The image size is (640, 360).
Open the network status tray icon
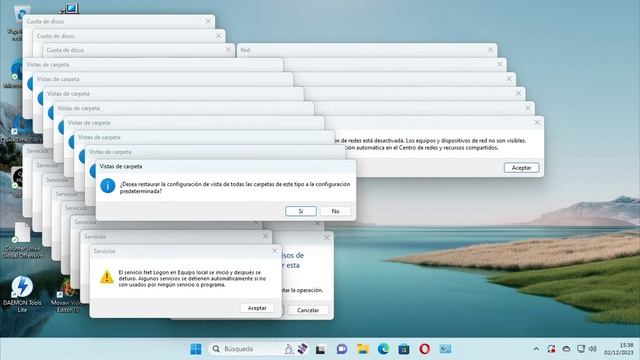click(x=581, y=349)
